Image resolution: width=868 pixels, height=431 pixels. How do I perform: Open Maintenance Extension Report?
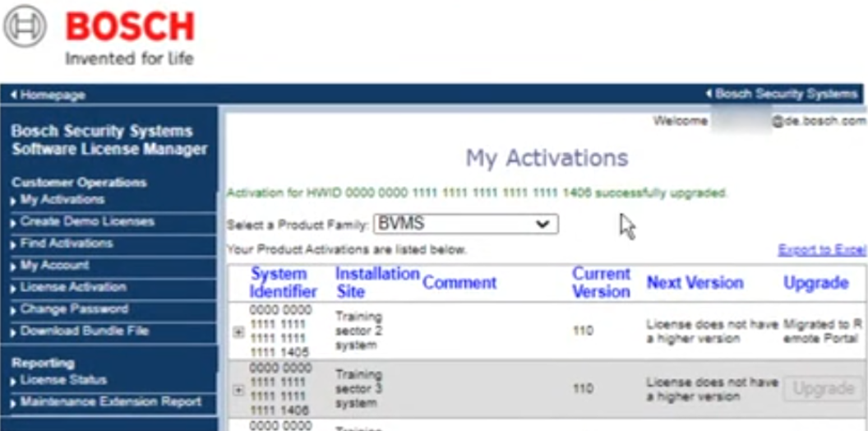click(110, 402)
